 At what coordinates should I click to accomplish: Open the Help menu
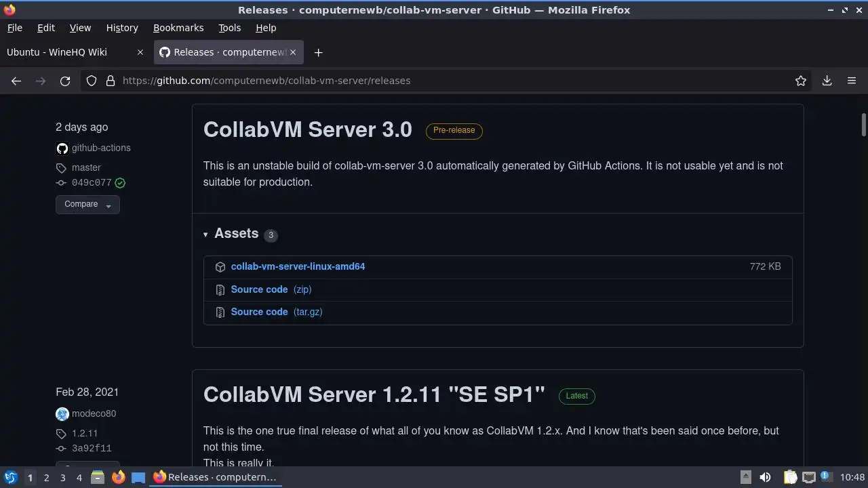(266, 28)
